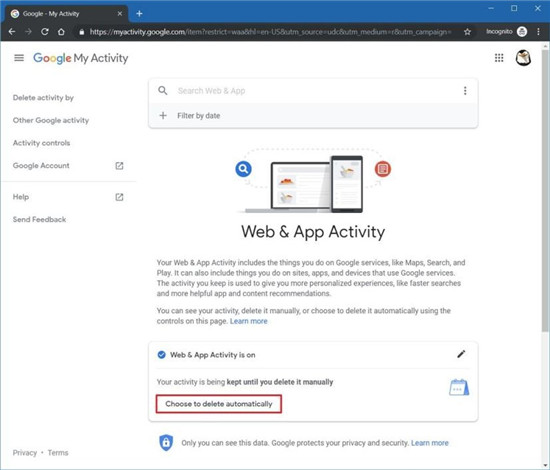Click the padlock site info icon

[82, 32]
